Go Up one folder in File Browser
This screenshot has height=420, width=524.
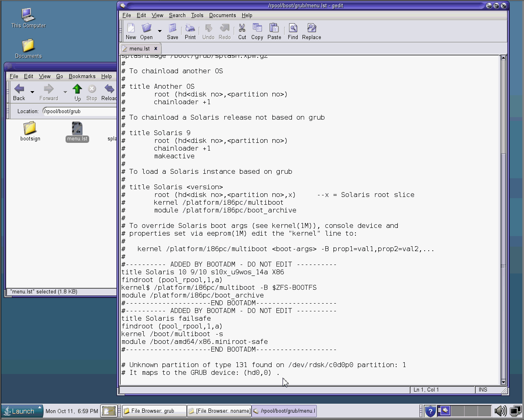[x=77, y=92]
